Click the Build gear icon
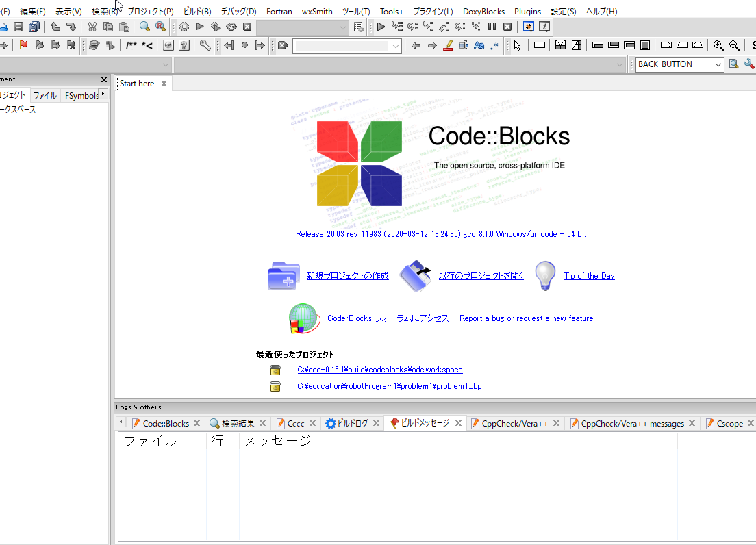Viewport: 756px width, 545px height. click(184, 27)
